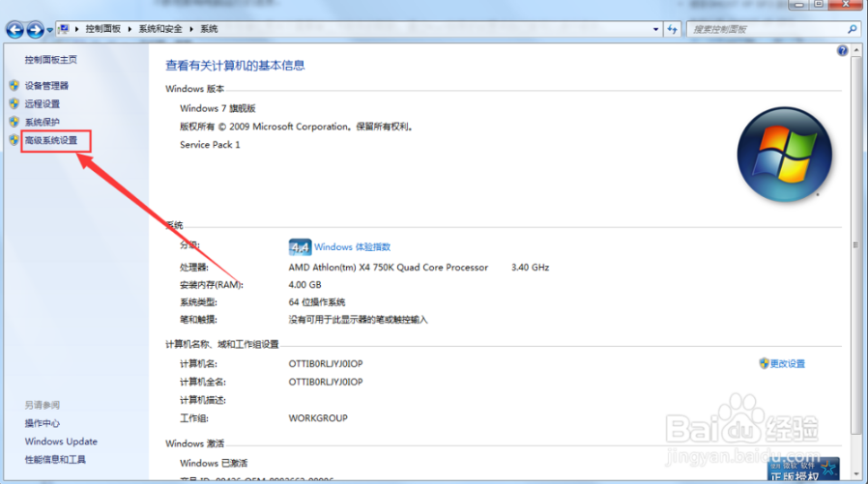868x484 pixels.
Task: Click the 4.4 experience index score badge
Action: (x=299, y=246)
